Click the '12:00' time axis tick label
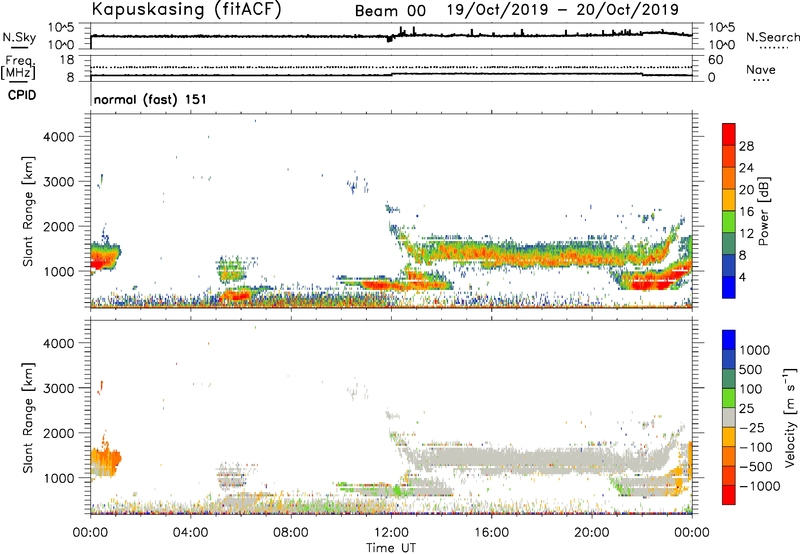 click(x=391, y=533)
